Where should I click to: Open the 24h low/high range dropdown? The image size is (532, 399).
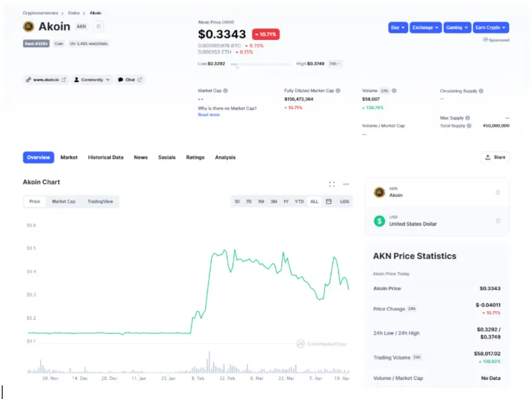(334, 64)
